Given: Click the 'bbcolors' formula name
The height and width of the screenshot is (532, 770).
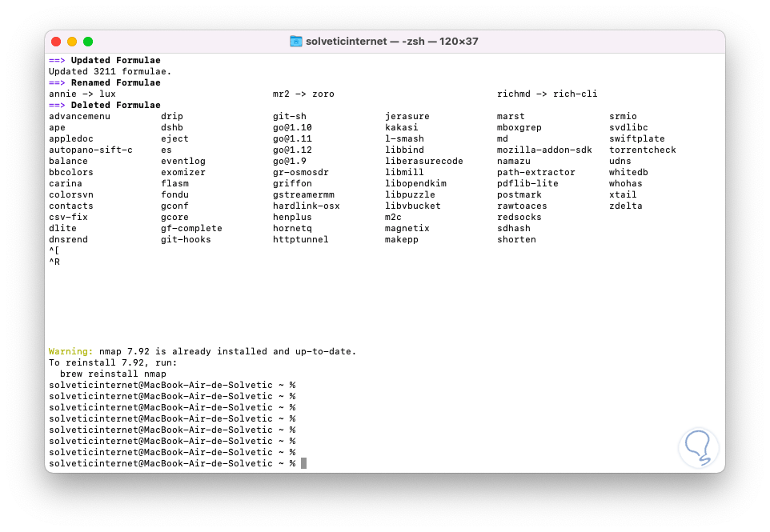Looking at the screenshot, I should [71, 172].
